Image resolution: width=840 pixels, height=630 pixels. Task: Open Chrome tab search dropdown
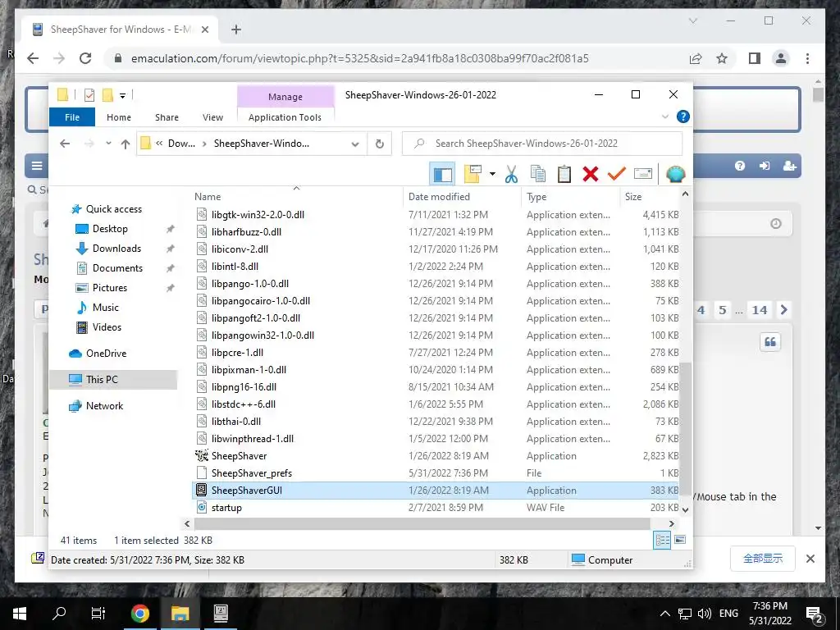click(693, 21)
